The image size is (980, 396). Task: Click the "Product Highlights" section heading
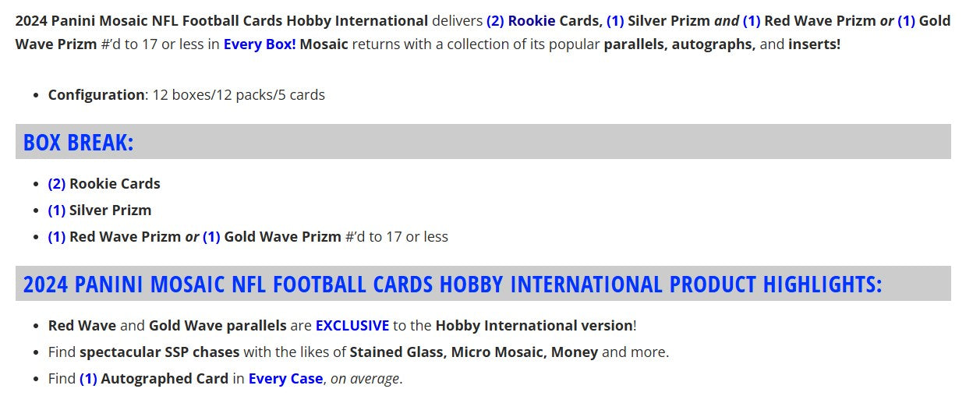coord(452,284)
